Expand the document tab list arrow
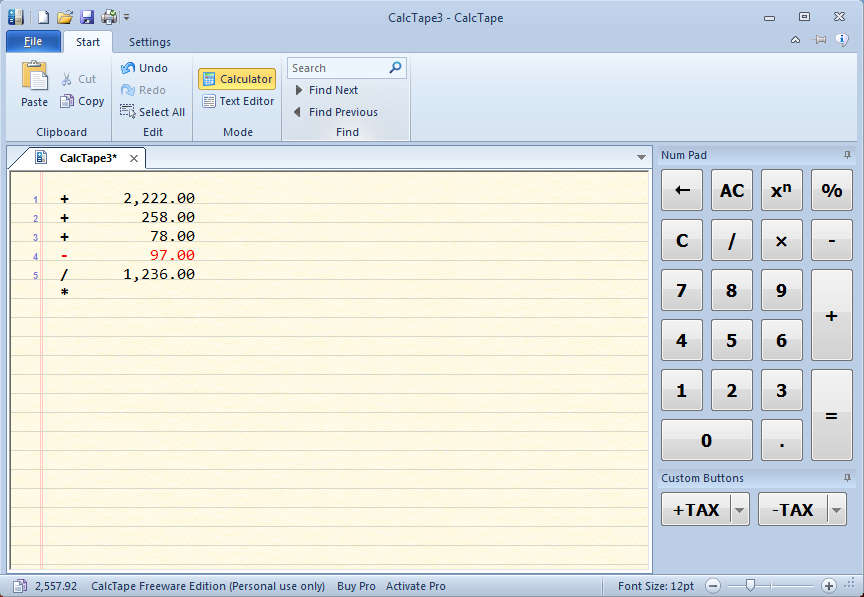The height and width of the screenshot is (597, 864). point(641,158)
